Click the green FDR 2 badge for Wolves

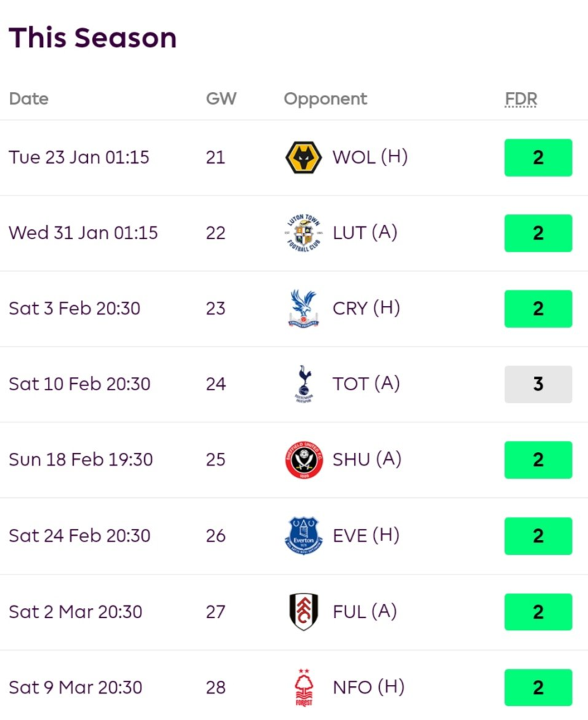(x=538, y=157)
